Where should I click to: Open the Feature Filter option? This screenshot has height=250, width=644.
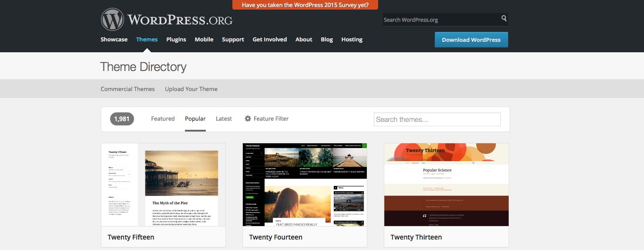(x=267, y=118)
